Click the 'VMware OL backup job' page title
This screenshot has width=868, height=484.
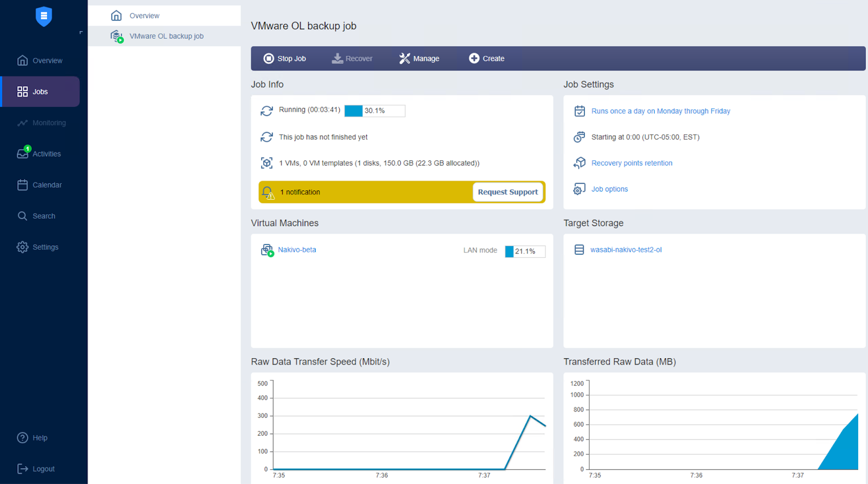304,26
